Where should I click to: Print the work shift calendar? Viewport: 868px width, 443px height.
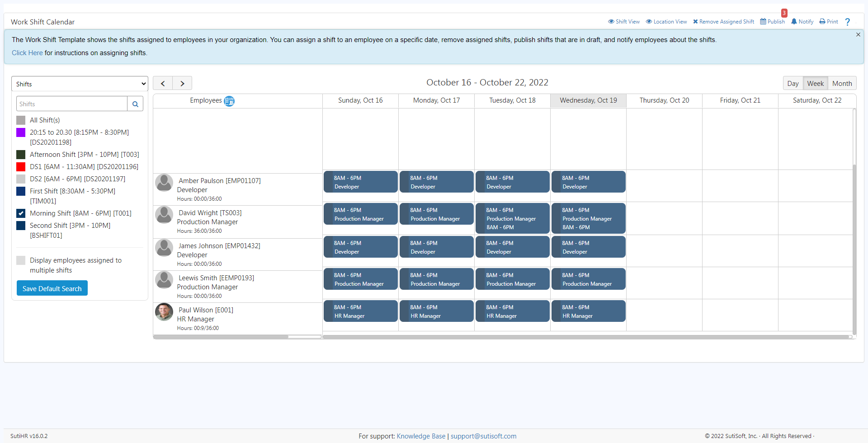[829, 22]
